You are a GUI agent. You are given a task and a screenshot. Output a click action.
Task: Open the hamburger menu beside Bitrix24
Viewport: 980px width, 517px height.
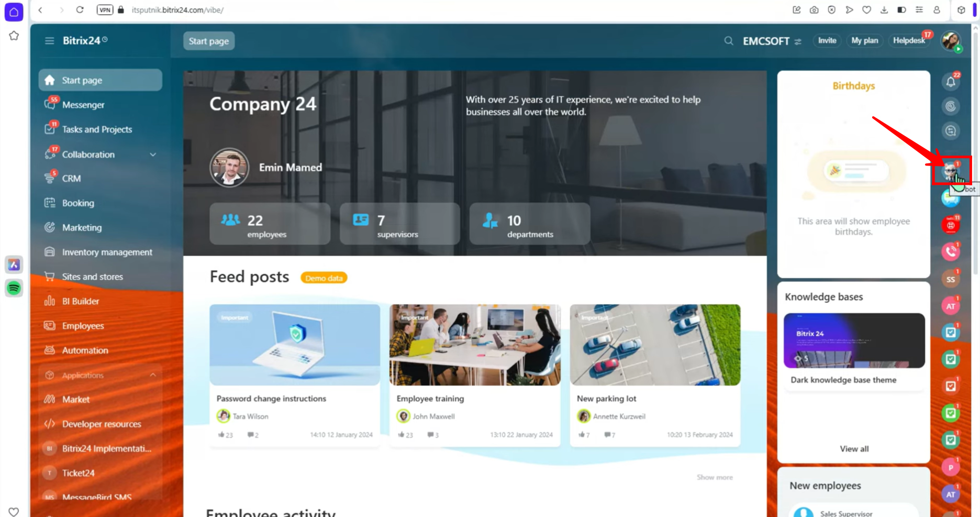click(x=49, y=41)
